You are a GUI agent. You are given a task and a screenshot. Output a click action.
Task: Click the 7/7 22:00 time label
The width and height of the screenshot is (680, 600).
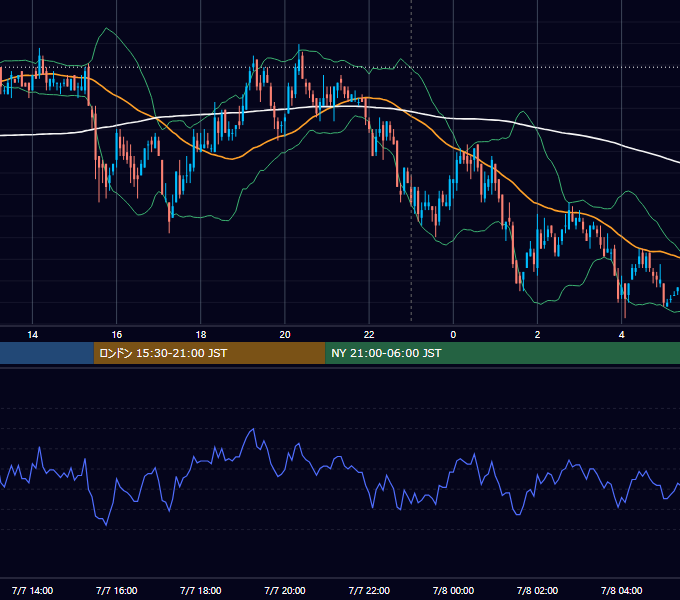[x=369, y=590]
